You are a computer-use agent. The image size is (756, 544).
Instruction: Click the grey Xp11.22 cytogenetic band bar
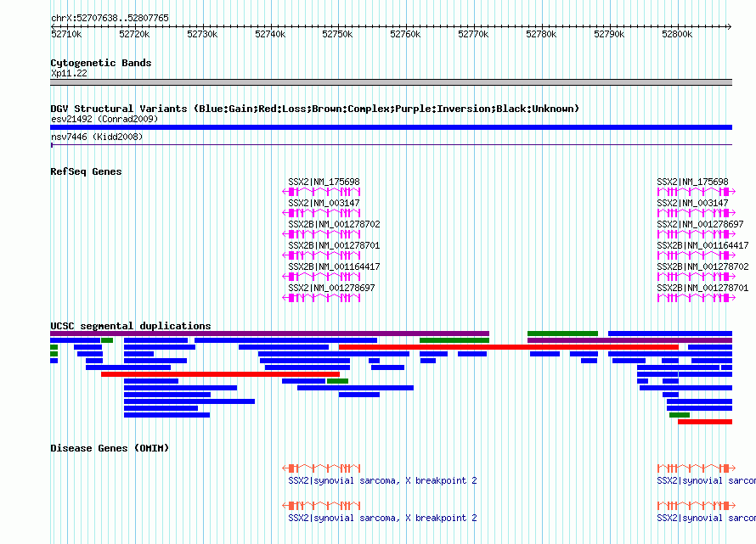tap(391, 82)
